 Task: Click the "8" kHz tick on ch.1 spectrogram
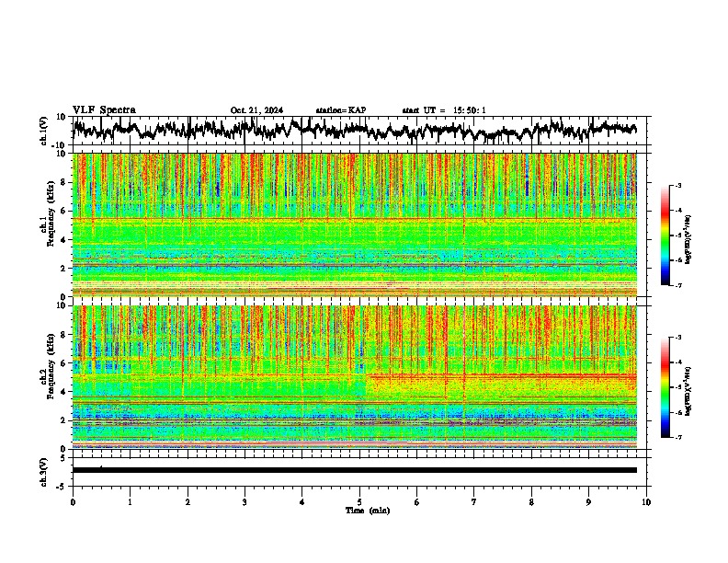(x=63, y=182)
